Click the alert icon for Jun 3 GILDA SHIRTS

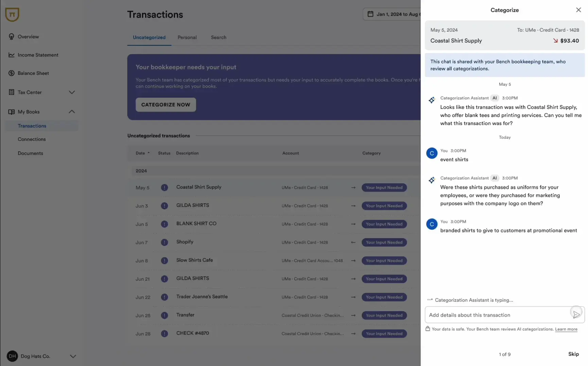(x=164, y=206)
